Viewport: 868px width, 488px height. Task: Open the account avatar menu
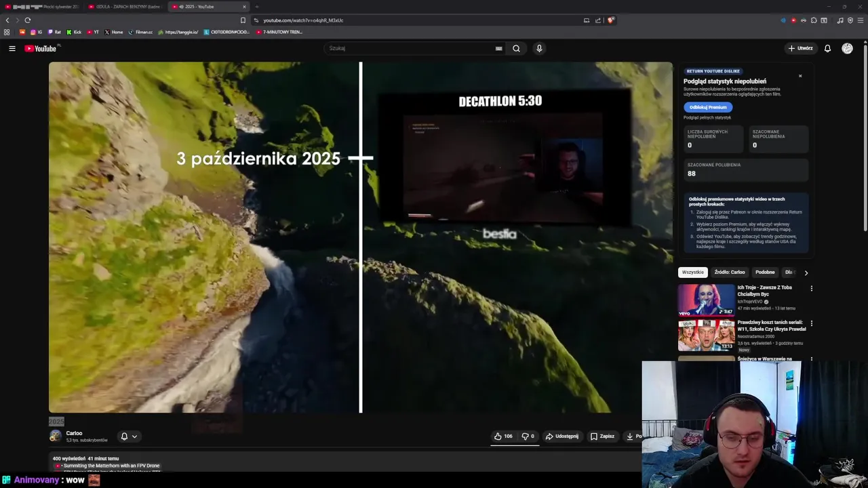point(847,48)
